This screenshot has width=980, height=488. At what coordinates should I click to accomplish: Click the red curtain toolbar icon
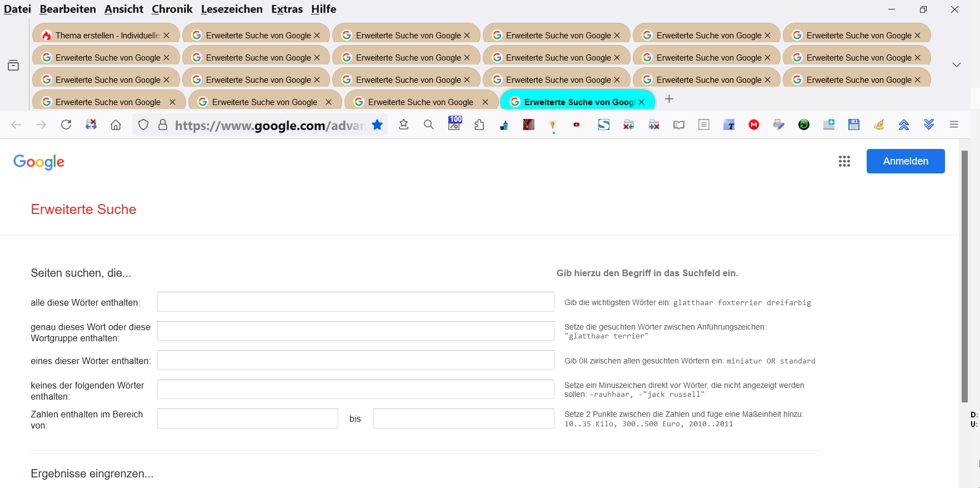tap(529, 125)
